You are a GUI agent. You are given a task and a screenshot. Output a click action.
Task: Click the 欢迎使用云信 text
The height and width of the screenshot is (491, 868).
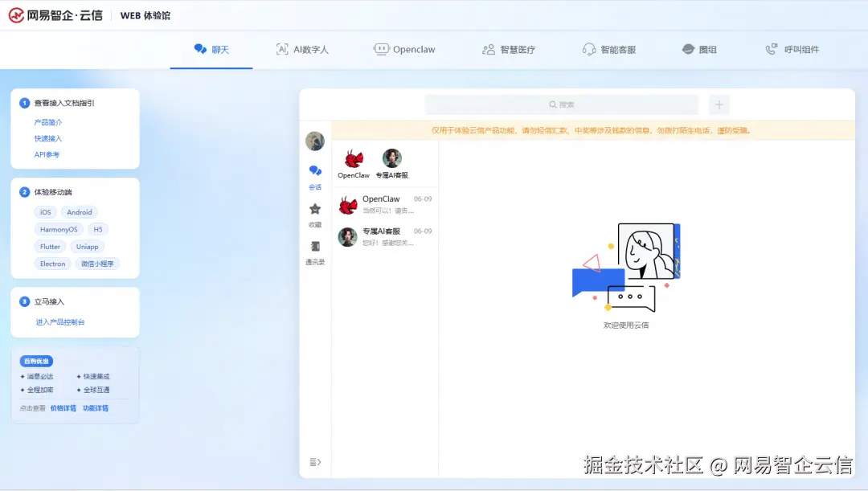626,325
